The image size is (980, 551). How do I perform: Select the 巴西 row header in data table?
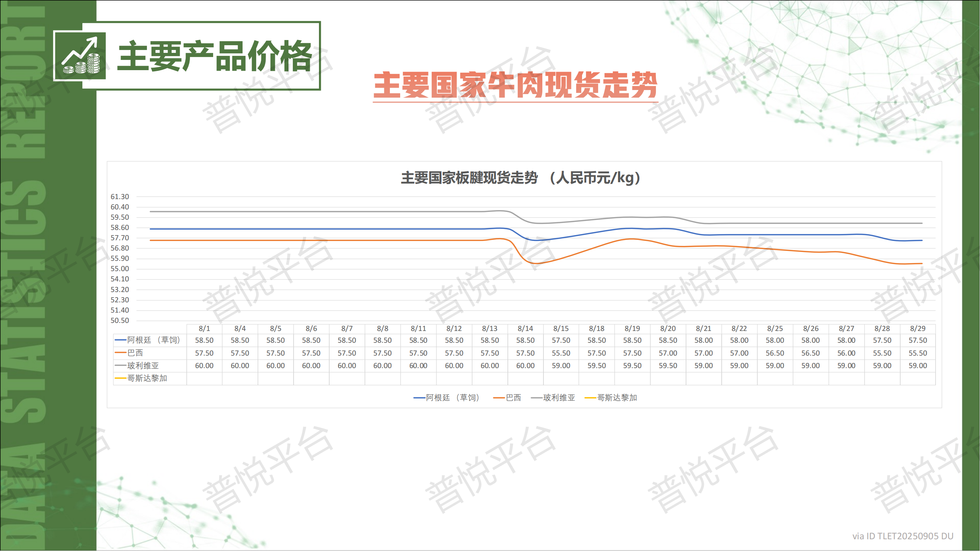click(135, 353)
